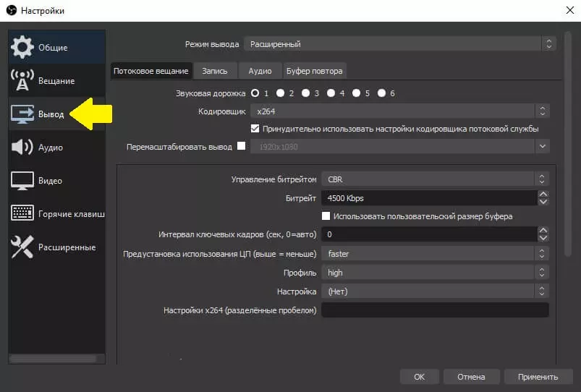Select audio track 1 radio button
Screen dimensions: 581x392
(255, 93)
